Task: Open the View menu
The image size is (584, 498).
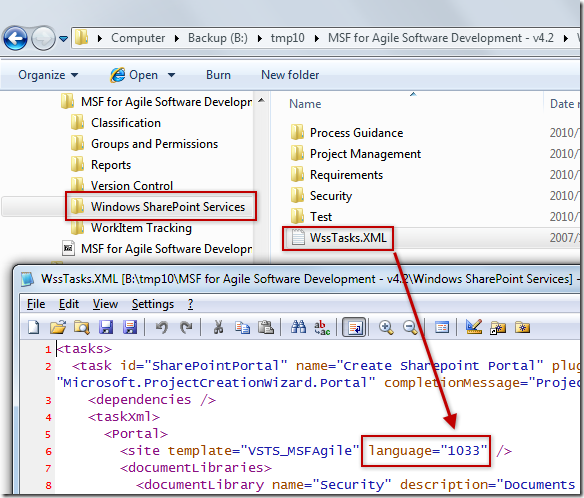Action: 105,304
